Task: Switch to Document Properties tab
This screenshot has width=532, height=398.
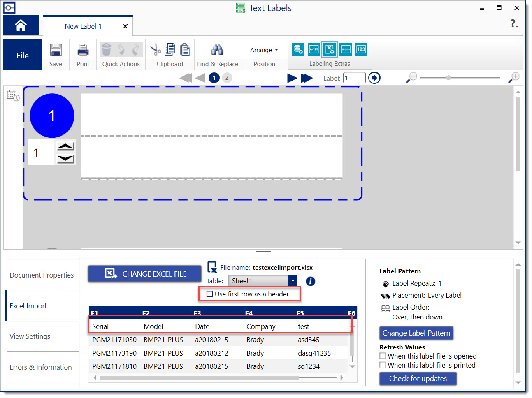Action: point(42,275)
